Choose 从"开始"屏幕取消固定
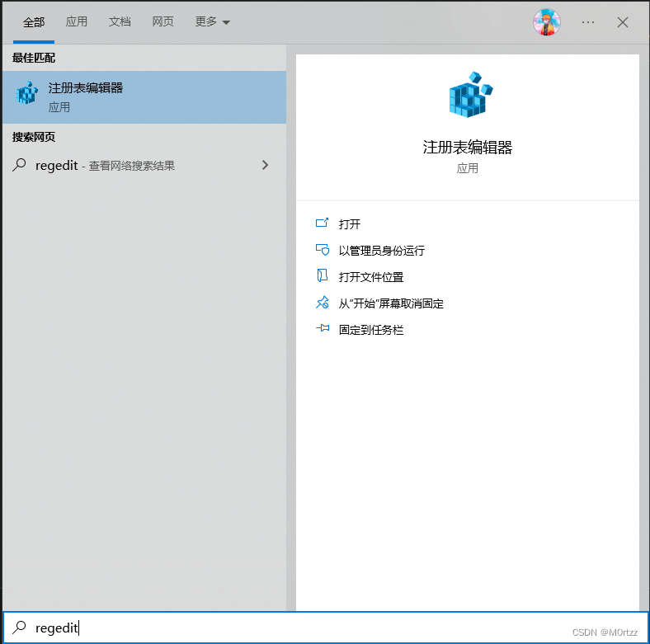The image size is (650, 644). 391,303
